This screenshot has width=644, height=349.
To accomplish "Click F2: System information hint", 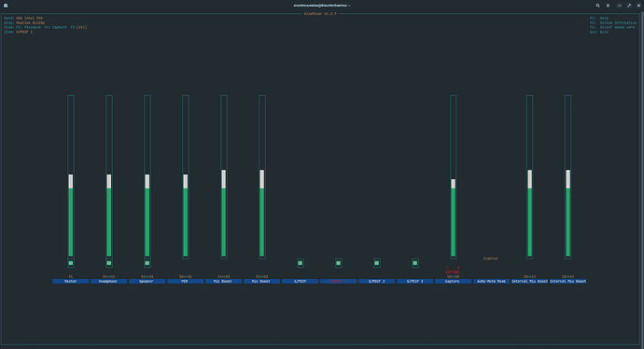I will (x=613, y=22).
